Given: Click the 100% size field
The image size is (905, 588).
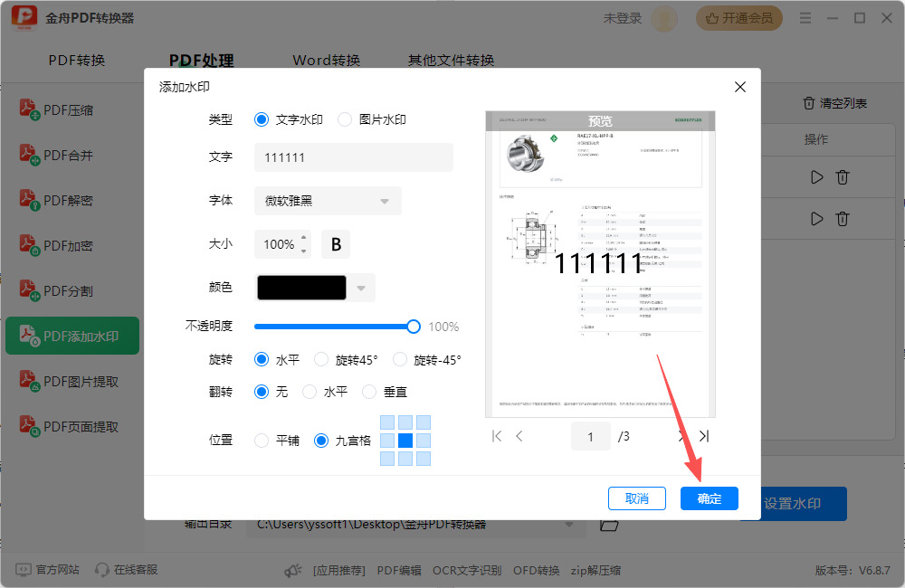Looking at the screenshot, I should [x=279, y=244].
